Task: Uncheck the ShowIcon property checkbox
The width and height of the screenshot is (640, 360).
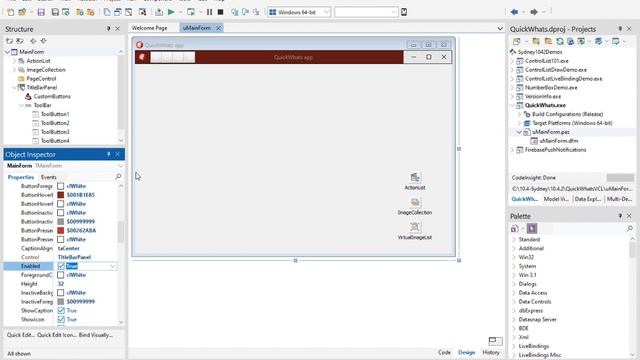Action: 61,320
